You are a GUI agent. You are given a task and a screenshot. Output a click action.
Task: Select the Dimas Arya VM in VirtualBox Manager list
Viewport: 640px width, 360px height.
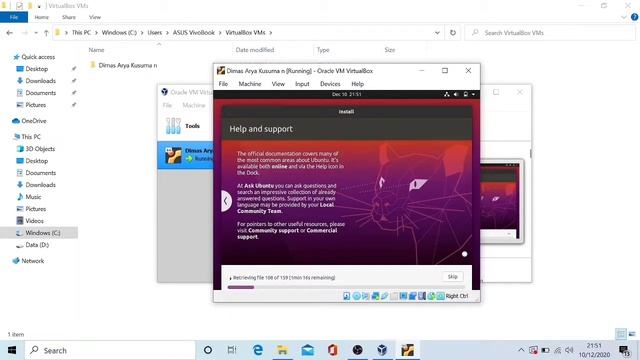[185, 155]
